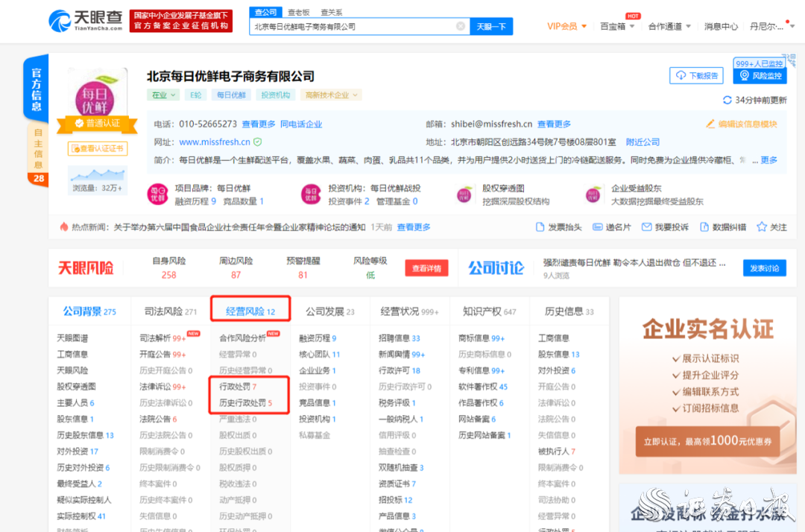This screenshot has height=532, width=805.
Task: Open the 股权穿透图 equity chart icon
Action: [x=467, y=195]
